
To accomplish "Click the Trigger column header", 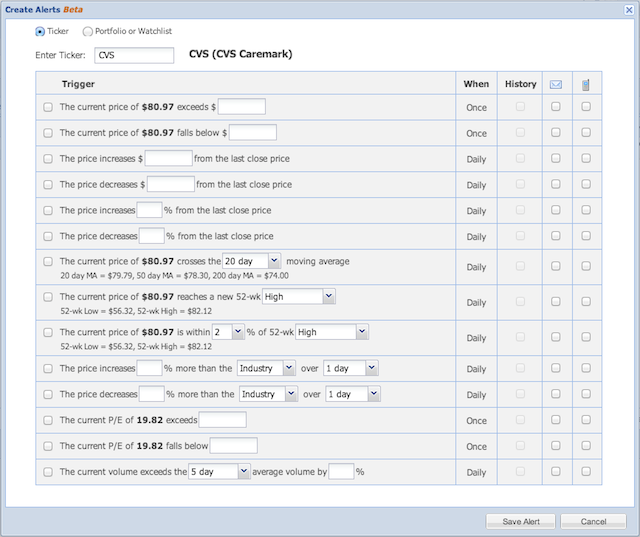I will click(78, 84).
